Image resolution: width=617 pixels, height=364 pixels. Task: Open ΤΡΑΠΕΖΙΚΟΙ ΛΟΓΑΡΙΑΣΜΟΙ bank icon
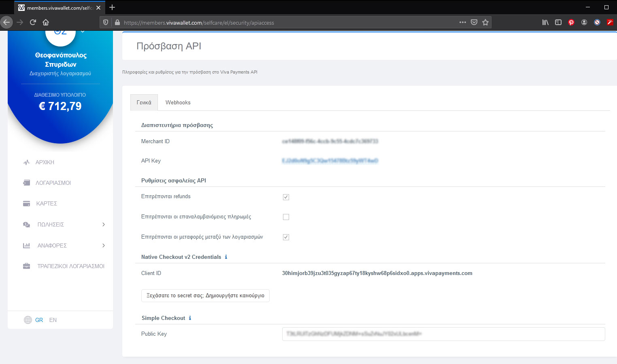pos(26,266)
